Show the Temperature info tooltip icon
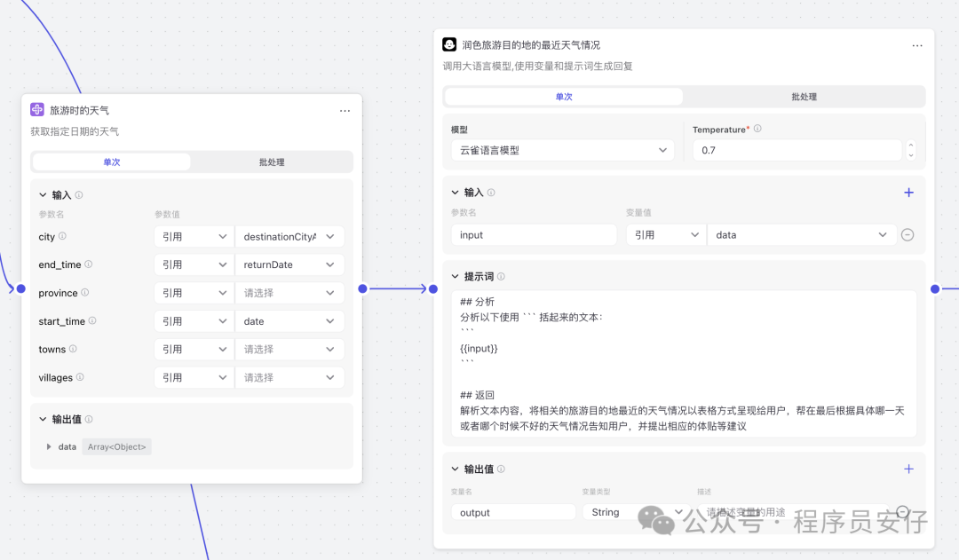This screenshot has width=959, height=560. coord(757,129)
